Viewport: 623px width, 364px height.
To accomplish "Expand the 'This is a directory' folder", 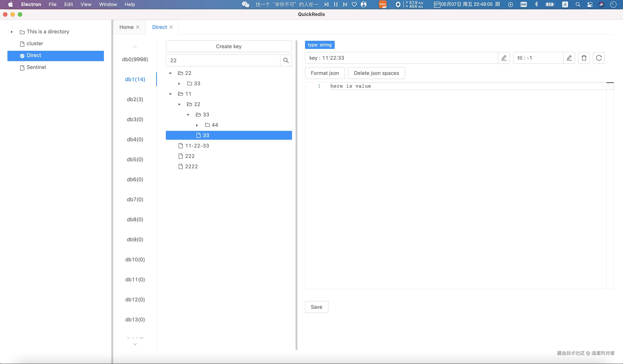I will click(x=12, y=32).
